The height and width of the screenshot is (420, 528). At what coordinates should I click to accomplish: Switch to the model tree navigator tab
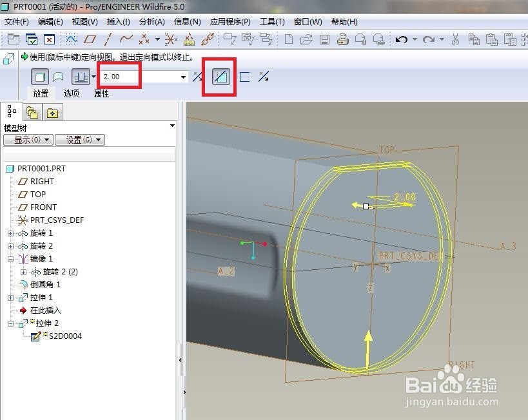pyautogui.click(x=12, y=111)
